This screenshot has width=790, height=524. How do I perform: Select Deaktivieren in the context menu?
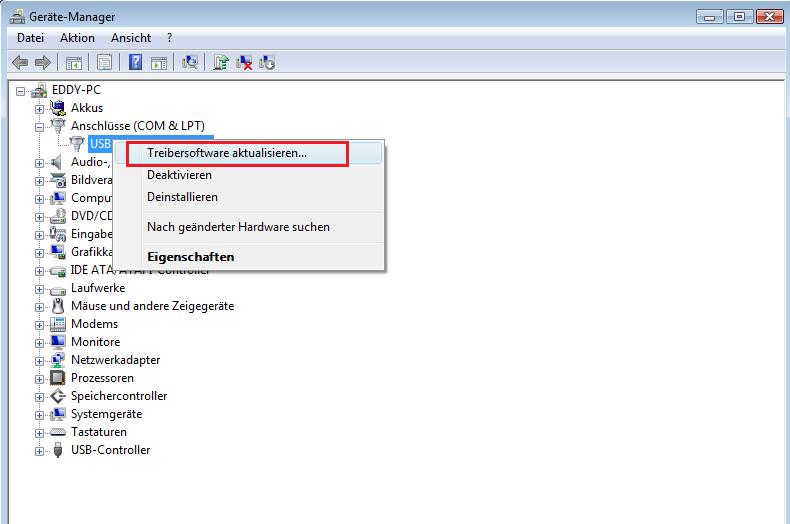coord(179,175)
